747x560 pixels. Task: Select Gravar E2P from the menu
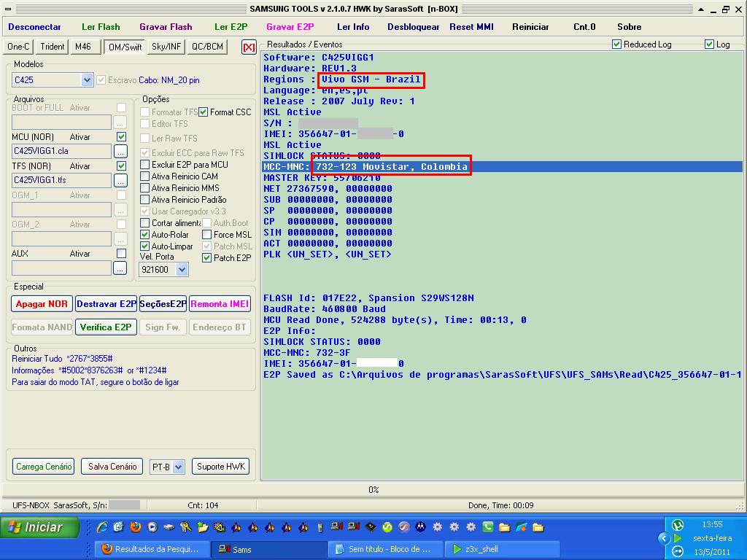point(290,27)
